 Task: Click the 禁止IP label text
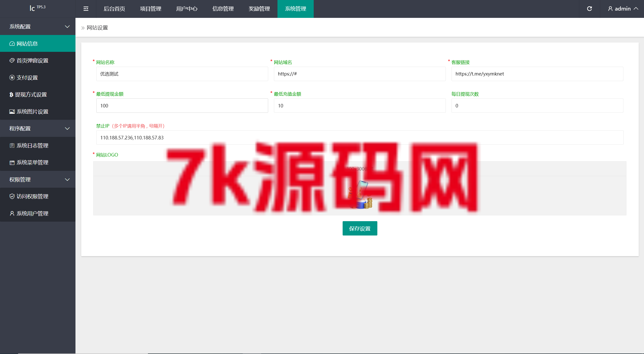[x=103, y=126]
